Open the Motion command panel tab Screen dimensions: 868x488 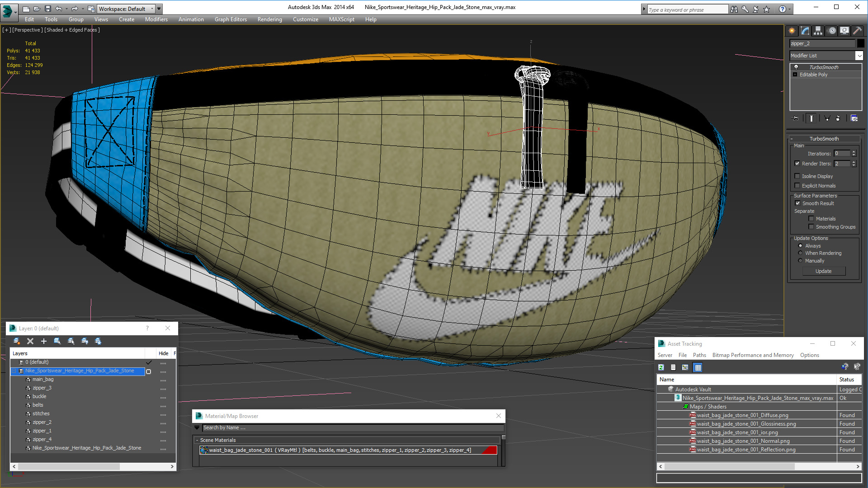click(x=832, y=31)
